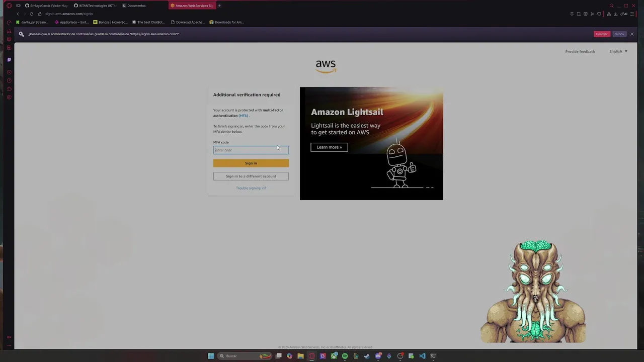Open the Opera GX menu logo
Viewport: 644px width, 362px height.
9,6
